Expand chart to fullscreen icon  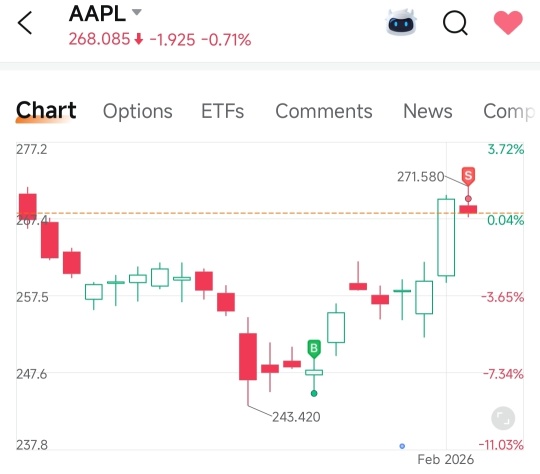click(503, 419)
